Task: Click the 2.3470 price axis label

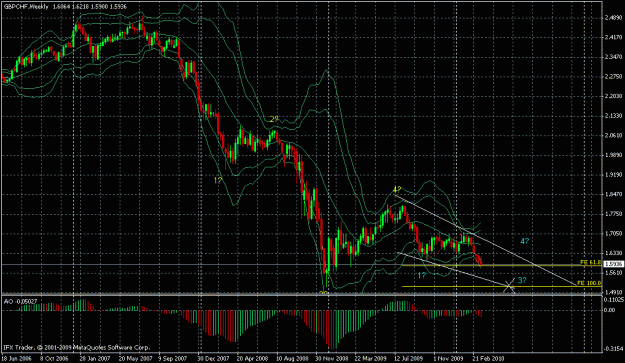Action: (613, 57)
